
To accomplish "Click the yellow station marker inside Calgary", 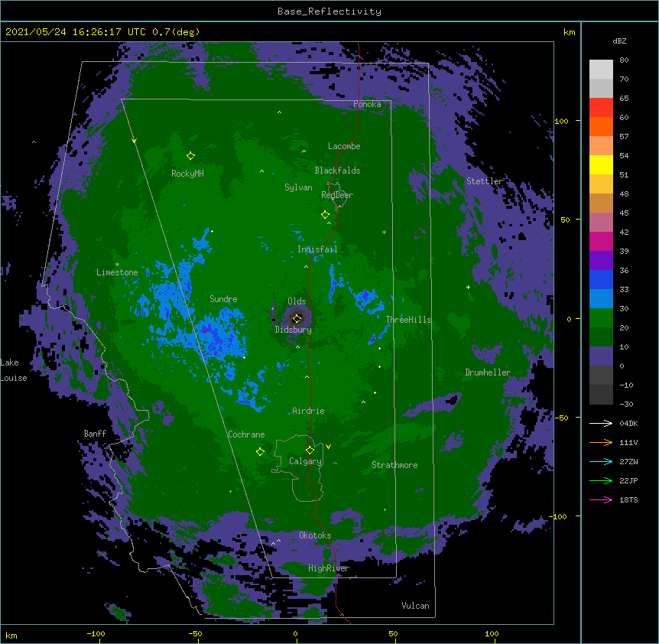I will coord(310,450).
